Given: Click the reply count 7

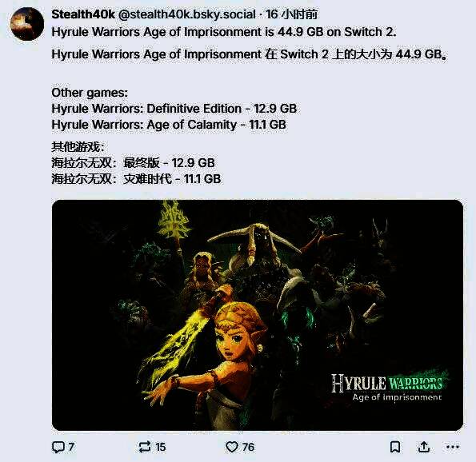Looking at the screenshot, I should click(71, 447).
